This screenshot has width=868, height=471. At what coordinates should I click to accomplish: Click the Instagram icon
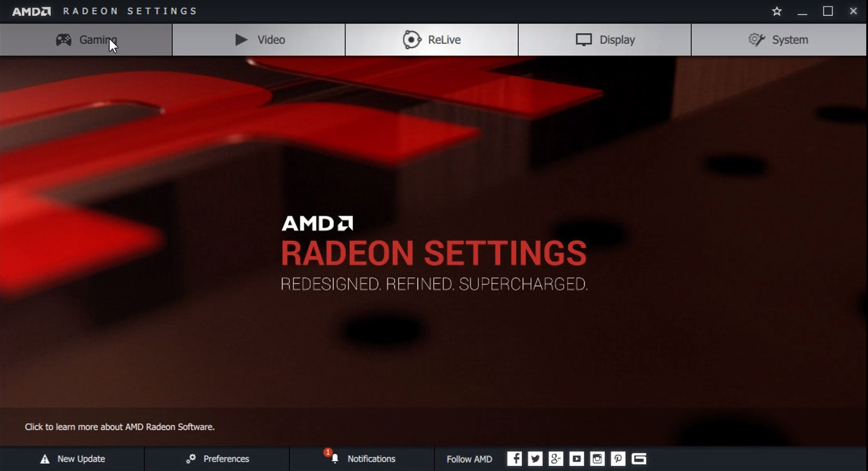click(x=597, y=459)
